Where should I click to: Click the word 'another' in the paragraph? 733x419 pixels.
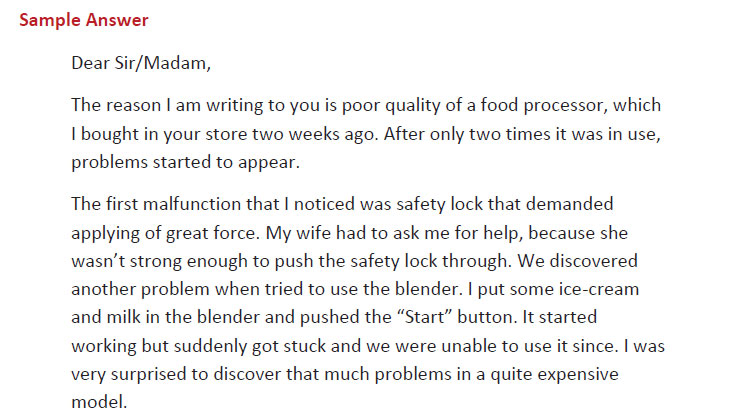(102, 282)
